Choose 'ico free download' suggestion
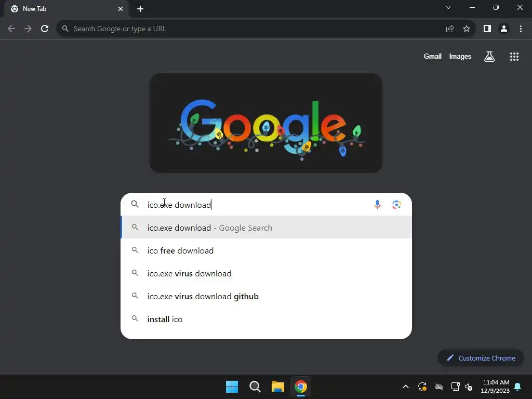Viewport: 532px width, 399px height. coord(267,250)
